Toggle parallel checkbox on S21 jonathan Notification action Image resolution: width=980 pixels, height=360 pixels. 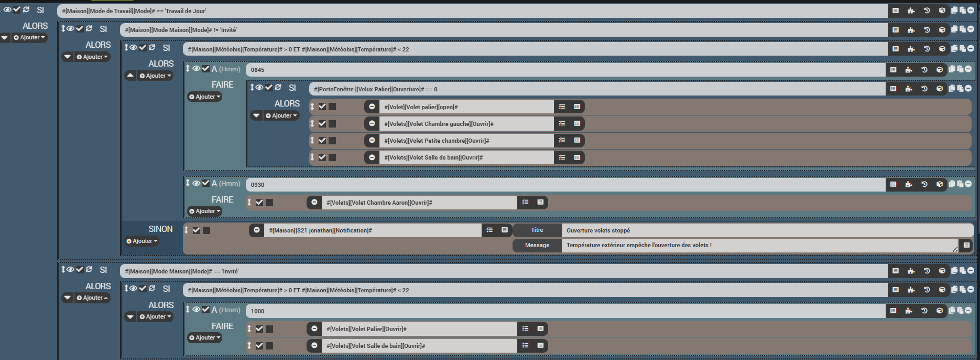click(x=206, y=230)
